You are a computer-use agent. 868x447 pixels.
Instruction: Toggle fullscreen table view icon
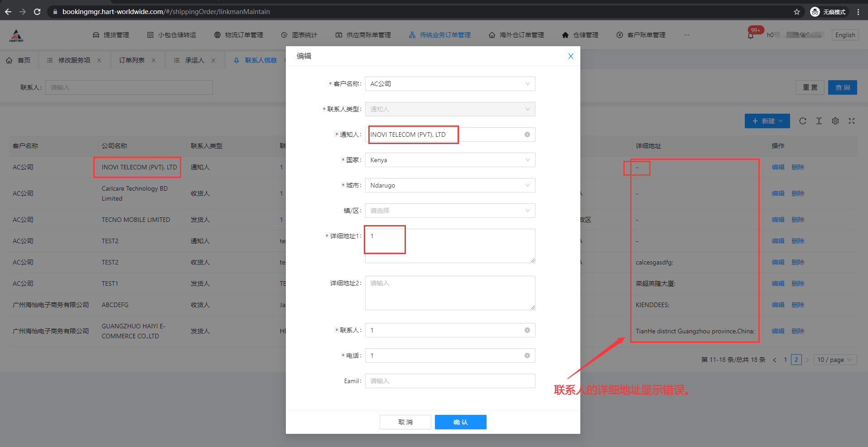coord(851,121)
